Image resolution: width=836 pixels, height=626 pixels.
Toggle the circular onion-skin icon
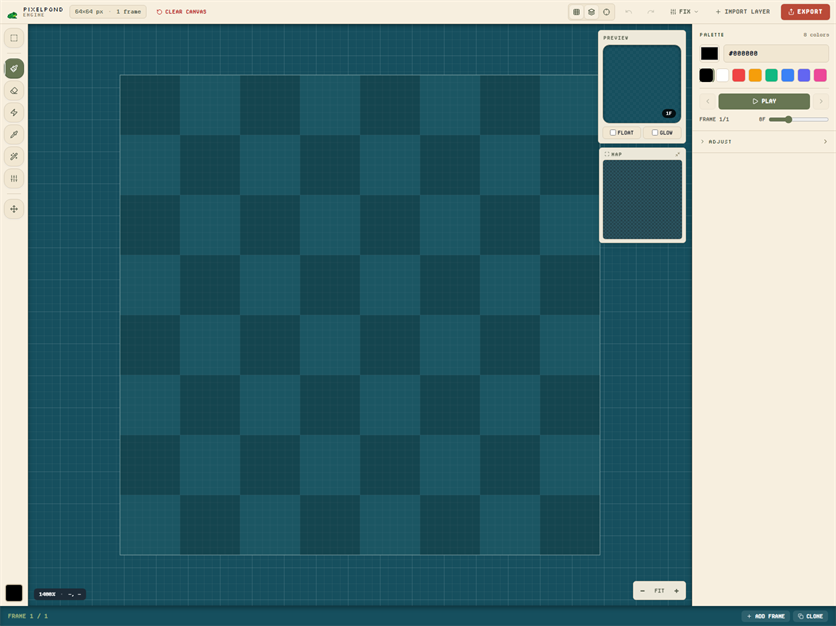pos(606,12)
